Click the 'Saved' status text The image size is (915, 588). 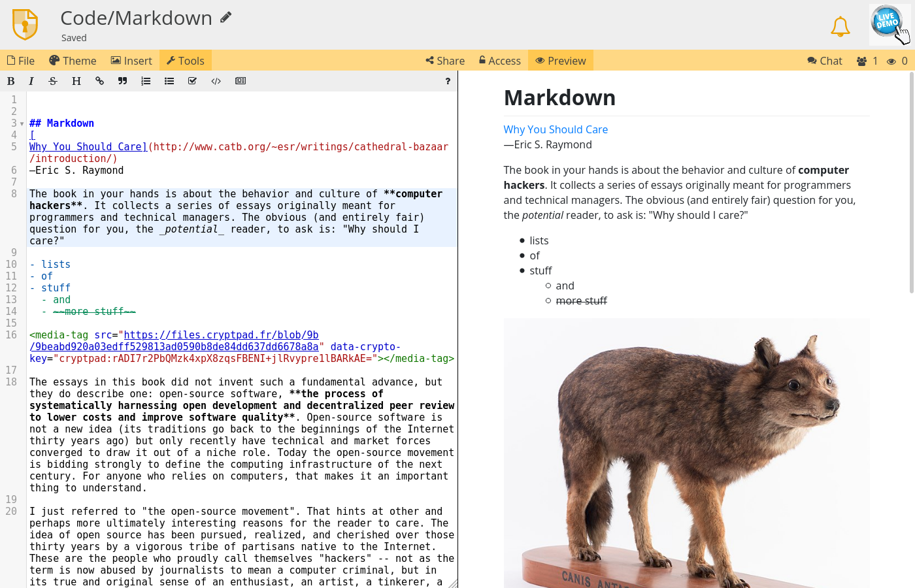(x=74, y=38)
